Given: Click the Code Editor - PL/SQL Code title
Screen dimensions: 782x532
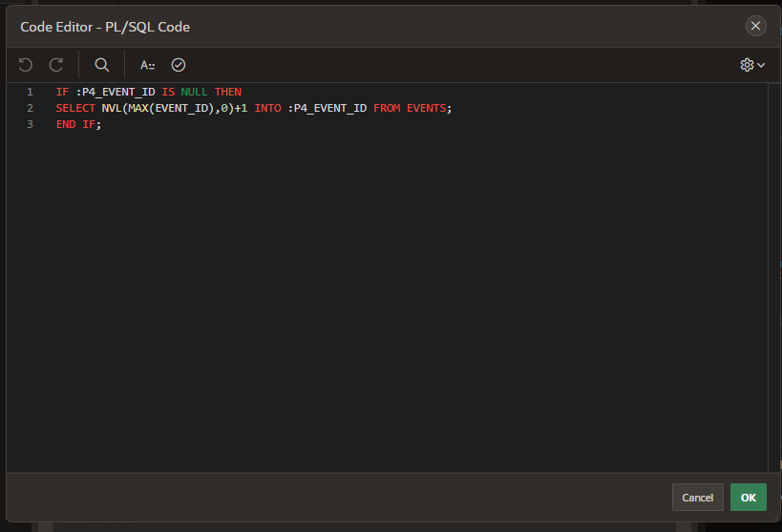Looking at the screenshot, I should tap(105, 27).
